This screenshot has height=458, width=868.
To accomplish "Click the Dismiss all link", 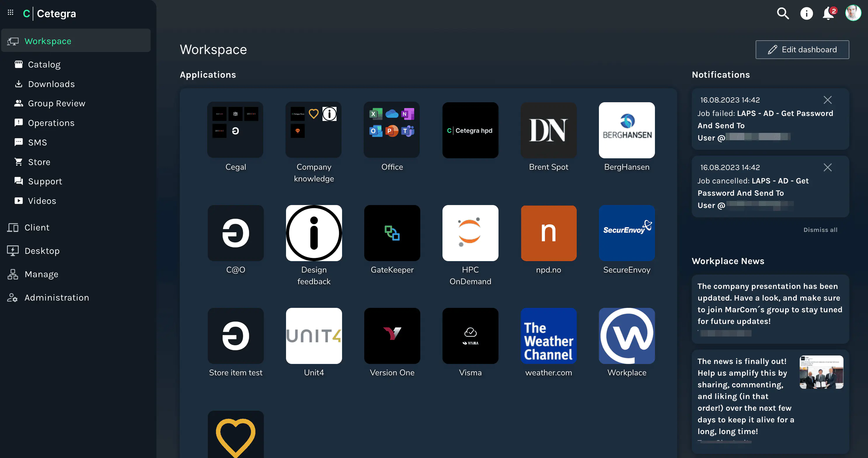I will [x=820, y=230].
